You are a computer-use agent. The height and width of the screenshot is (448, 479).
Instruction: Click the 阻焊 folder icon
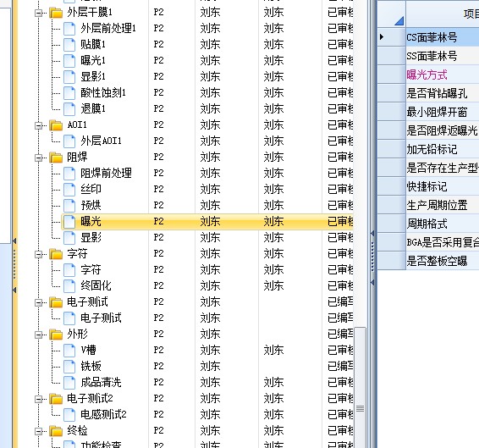click(x=56, y=158)
